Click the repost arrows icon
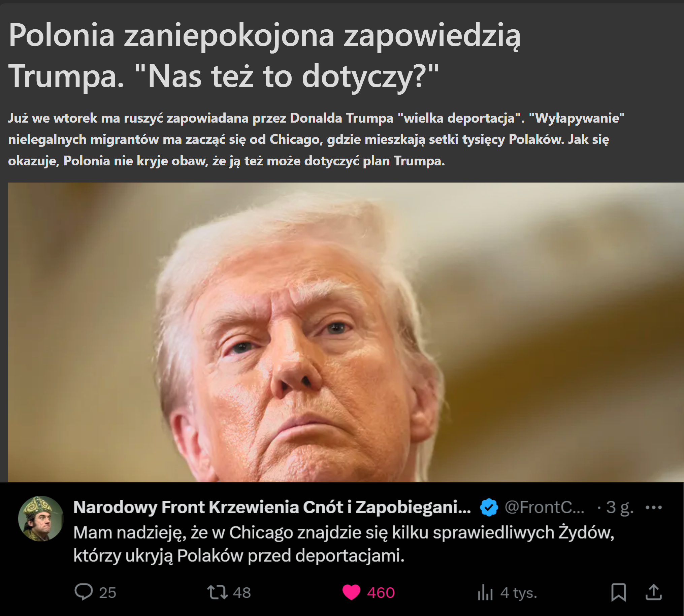The image size is (684, 616). [217, 592]
